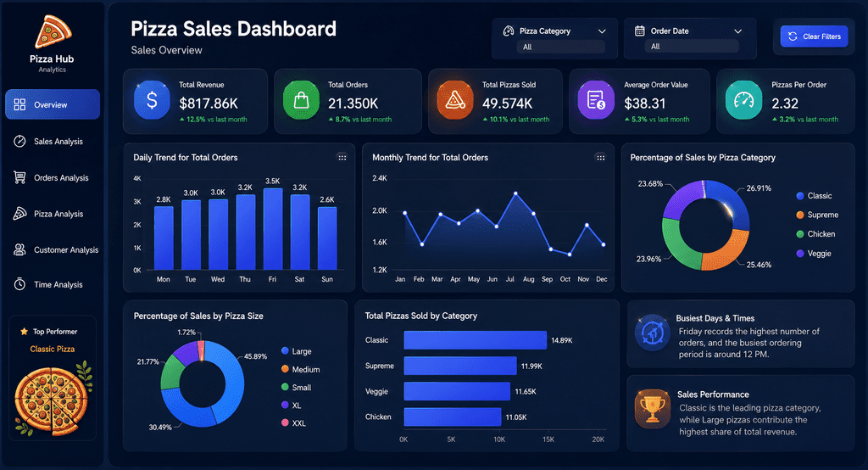Click the Clear Filters button
The image size is (868, 470).
(x=815, y=36)
